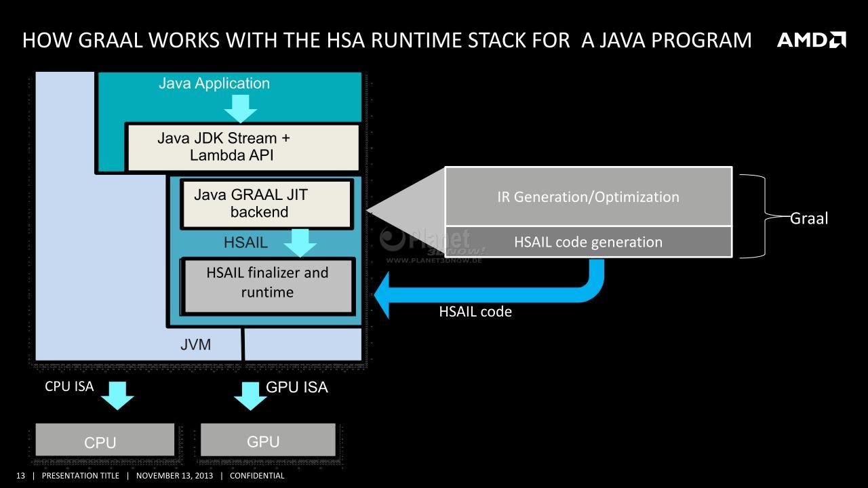868x488 pixels.
Task: Select the Java JDK Stream + Lambda API box
Action: coord(243,147)
